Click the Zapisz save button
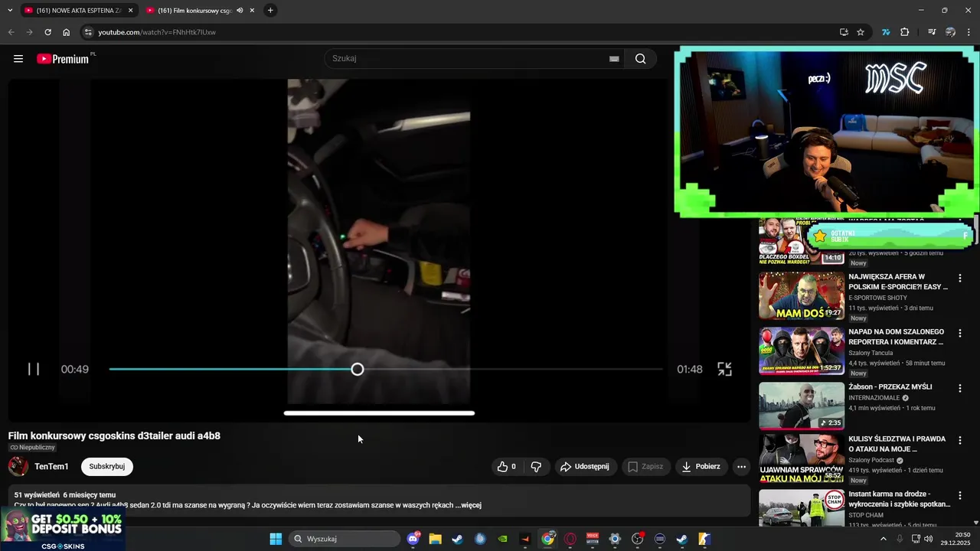This screenshot has height=551, width=980. click(645, 466)
